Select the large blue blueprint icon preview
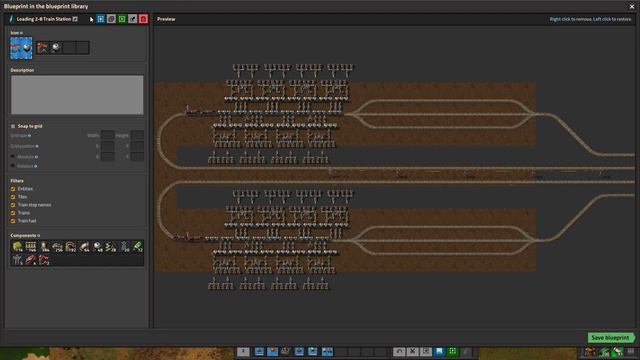This screenshot has height=360, width=640. click(x=21, y=48)
